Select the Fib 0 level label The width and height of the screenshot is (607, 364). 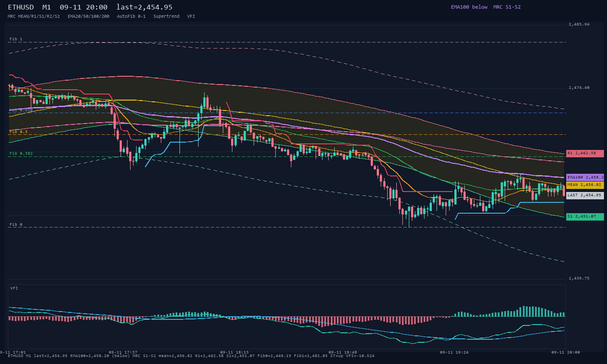click(16, 224)
